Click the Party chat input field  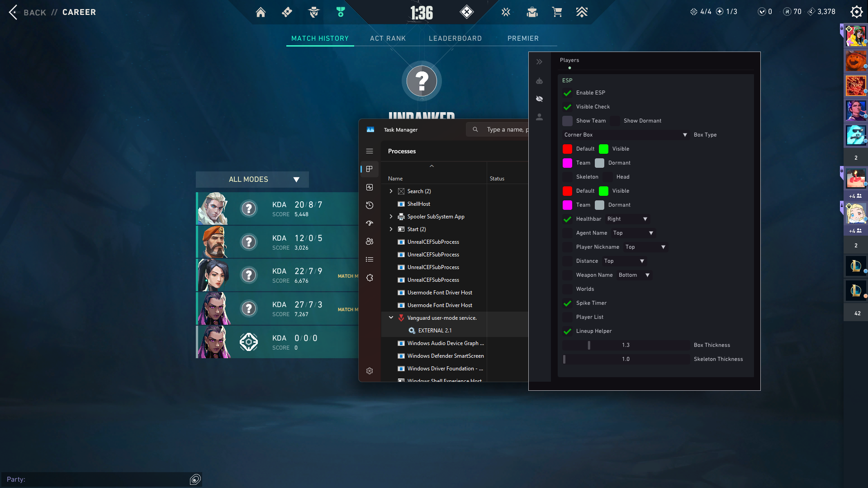(x=95, y=479)
